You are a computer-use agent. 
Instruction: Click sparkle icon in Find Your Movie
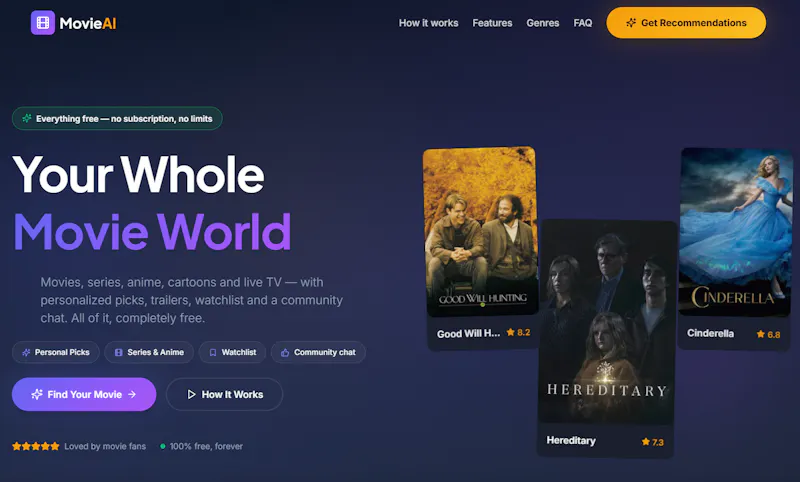(x=37, y=394)
